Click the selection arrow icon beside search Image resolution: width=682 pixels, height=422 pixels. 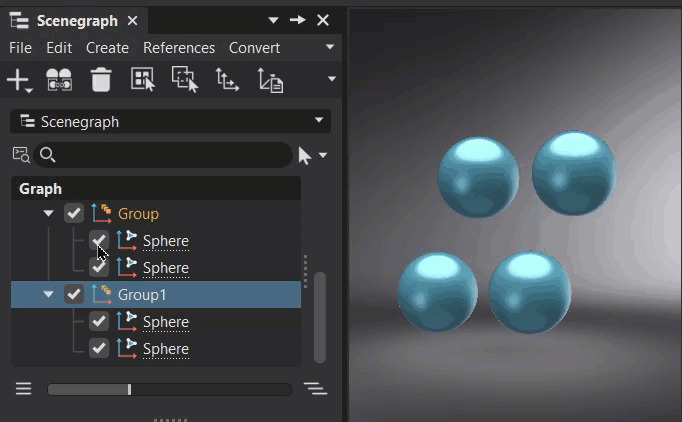click(304, 155)
